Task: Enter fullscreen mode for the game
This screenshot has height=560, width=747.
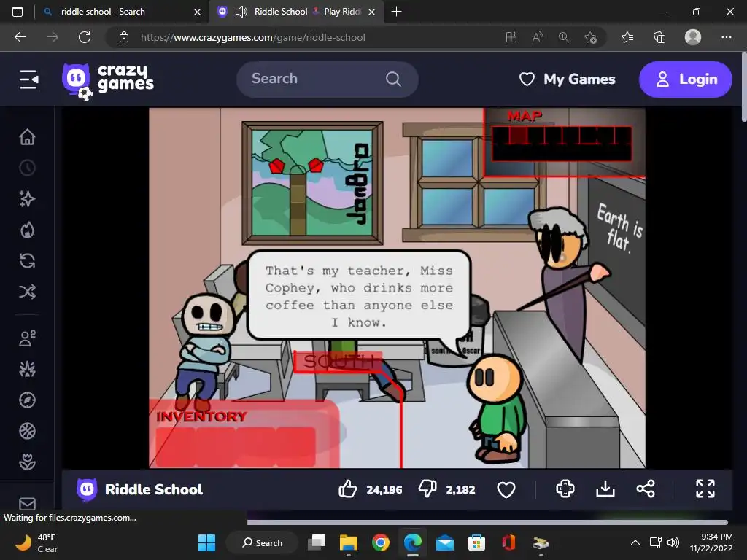Action: click(x=705, y=489)
